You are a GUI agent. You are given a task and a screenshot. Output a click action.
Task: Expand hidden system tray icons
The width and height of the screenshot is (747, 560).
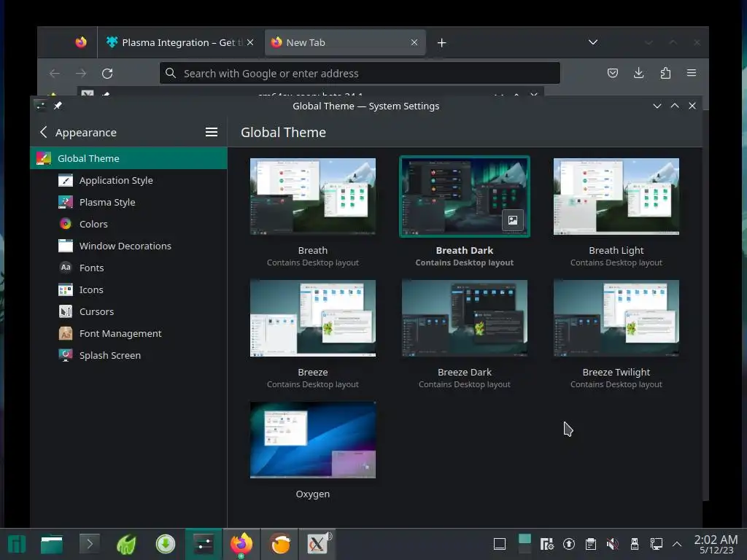tap(677, 544)
